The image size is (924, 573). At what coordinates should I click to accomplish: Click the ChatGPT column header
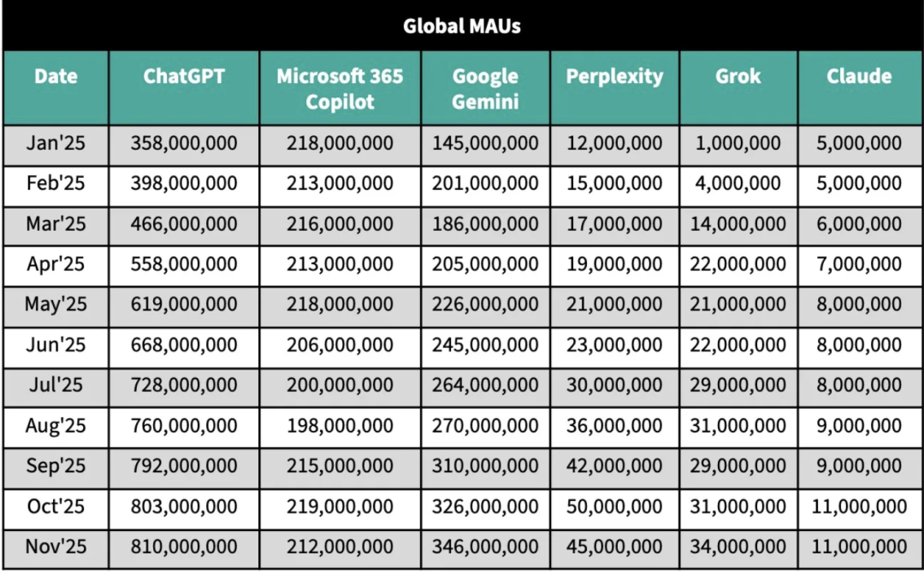point(184,76)
